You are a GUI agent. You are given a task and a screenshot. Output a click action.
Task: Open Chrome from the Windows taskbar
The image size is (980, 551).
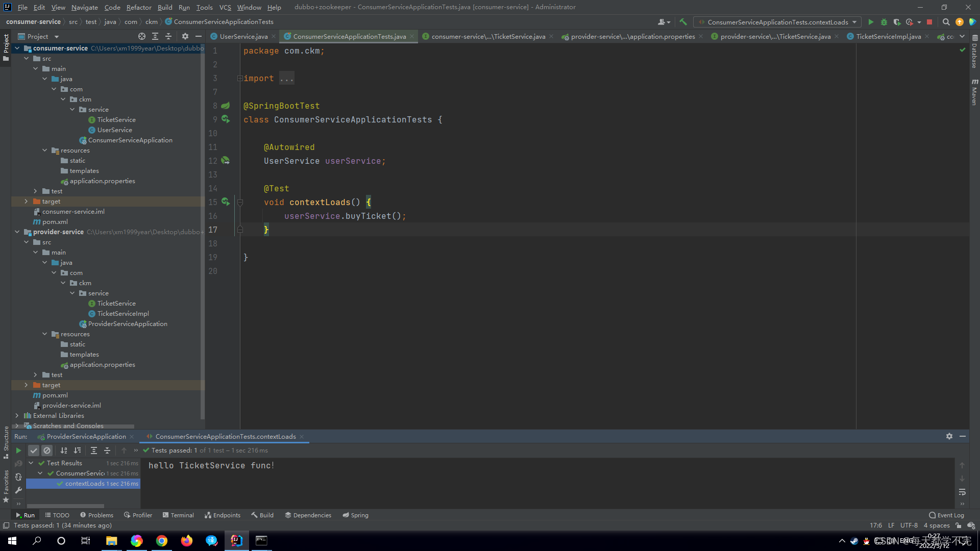point(162,541)
